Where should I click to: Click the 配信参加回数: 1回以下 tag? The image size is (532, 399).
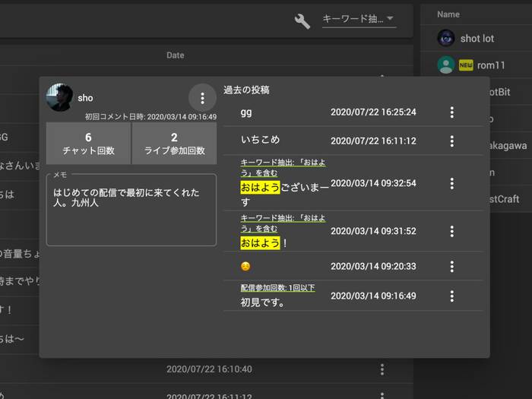[277, 288]
